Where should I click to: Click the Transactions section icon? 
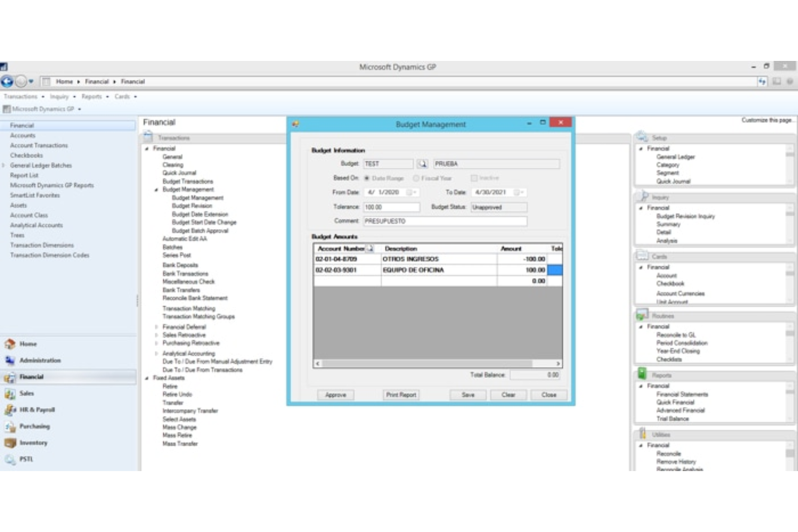(x=148, y=137)
